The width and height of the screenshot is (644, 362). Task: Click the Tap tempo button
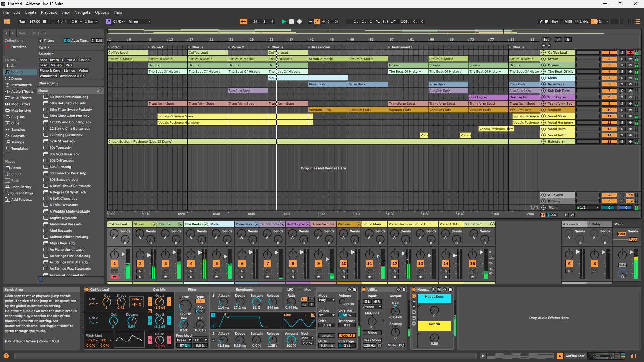(x=22, y=22)
